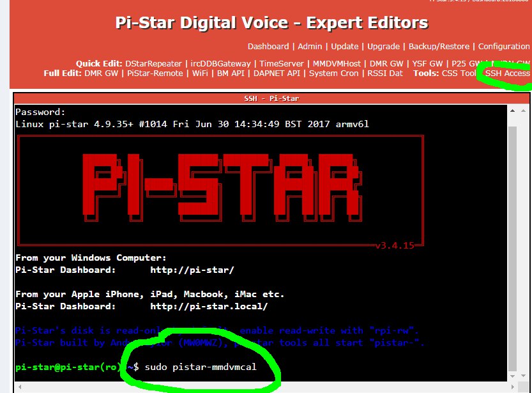Click the 'http://pi-star/' dashboard URL text
This screenshot has height=393, width=532.
192,270
